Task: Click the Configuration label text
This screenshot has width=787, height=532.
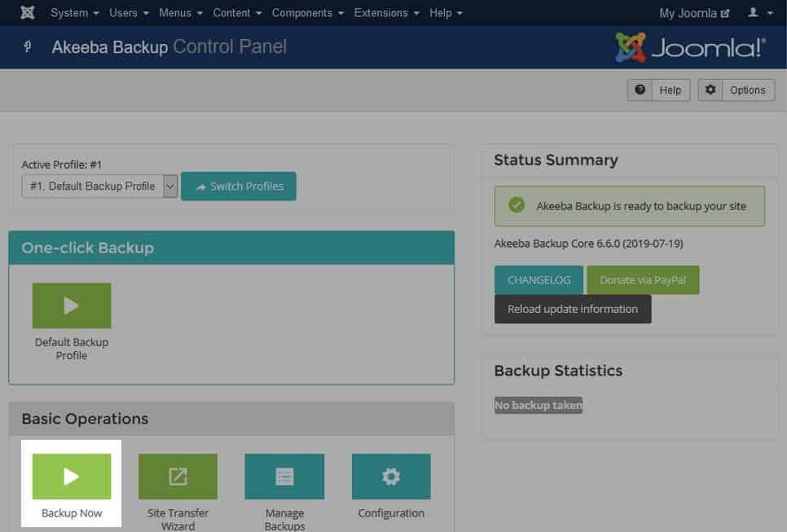Action: click(x=391, y=513)
